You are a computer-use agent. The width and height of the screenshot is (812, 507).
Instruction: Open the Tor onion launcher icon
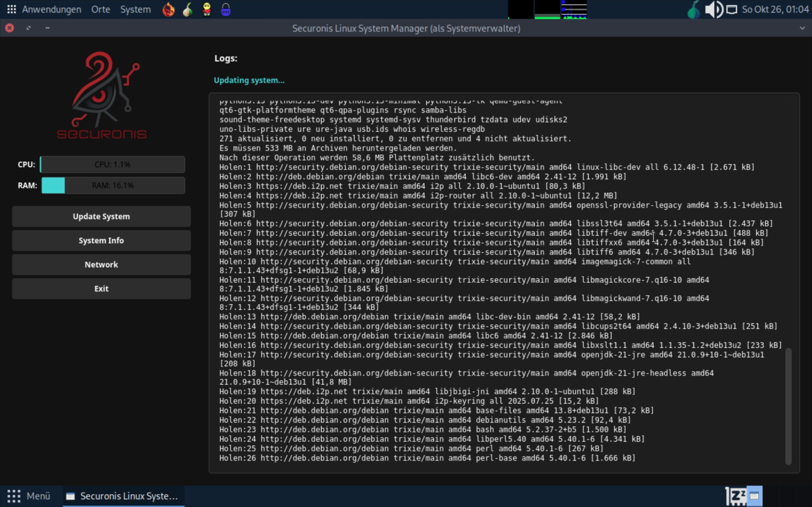click(187, 10)
